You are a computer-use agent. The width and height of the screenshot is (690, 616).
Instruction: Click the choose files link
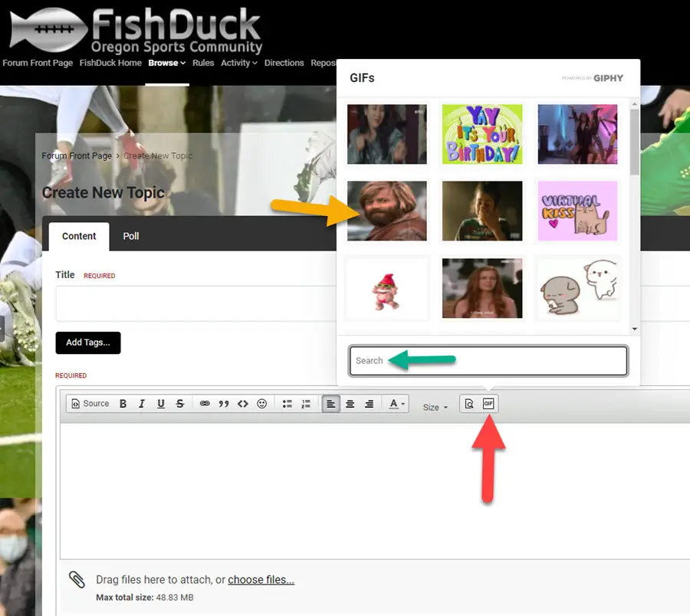(x=261, y=580)
